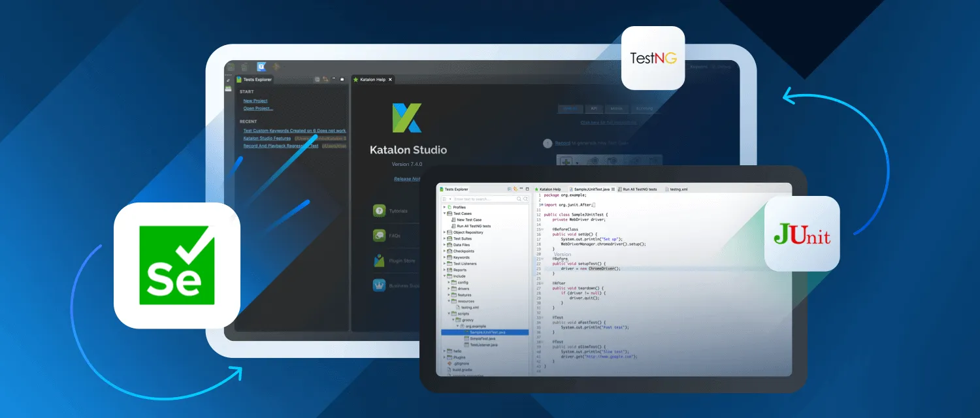Select Tests Explorer tab in dark window
The height and width of the screenshot is (418, 980).
(254, 79)
